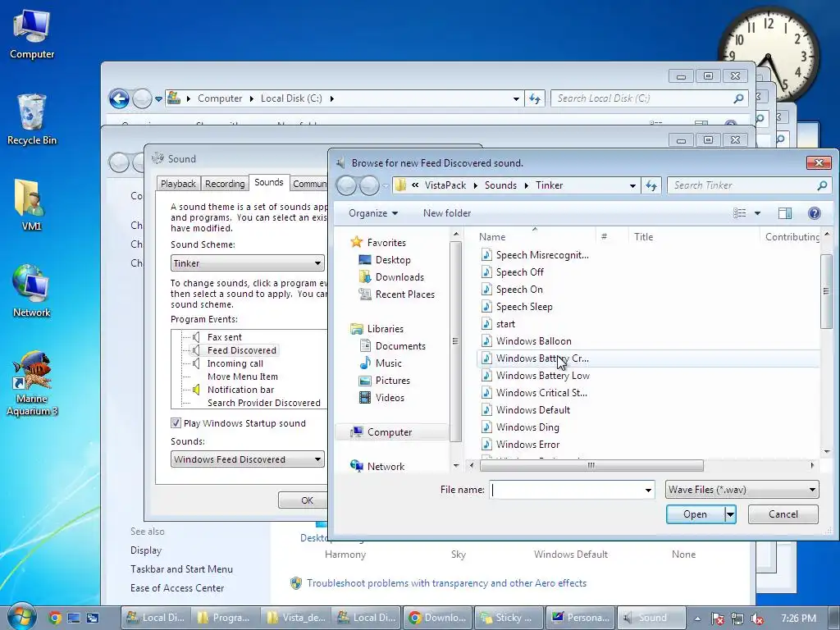Select the Speech Off sound file
Viewport: 840px width, 630px height.
(519, 272)
